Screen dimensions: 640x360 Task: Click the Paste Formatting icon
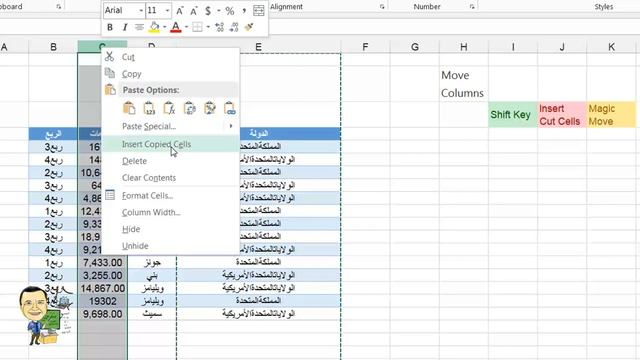[210, 108]
